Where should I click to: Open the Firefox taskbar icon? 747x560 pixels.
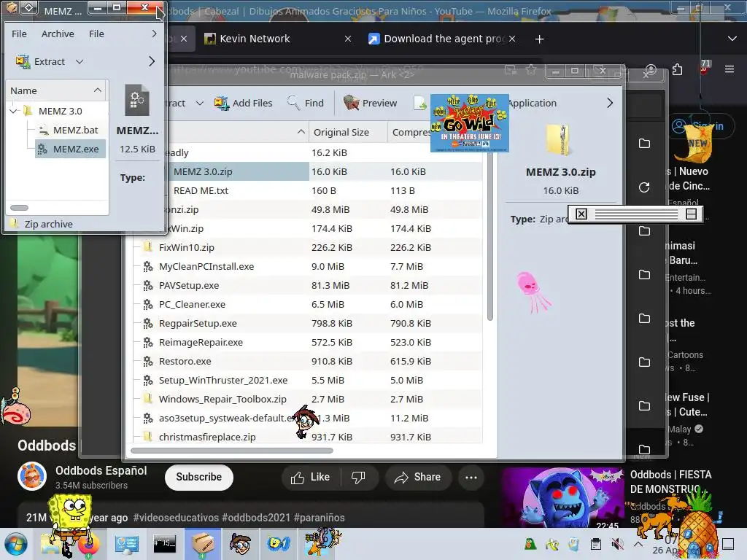pyautogui.click(x=88, y=544)
